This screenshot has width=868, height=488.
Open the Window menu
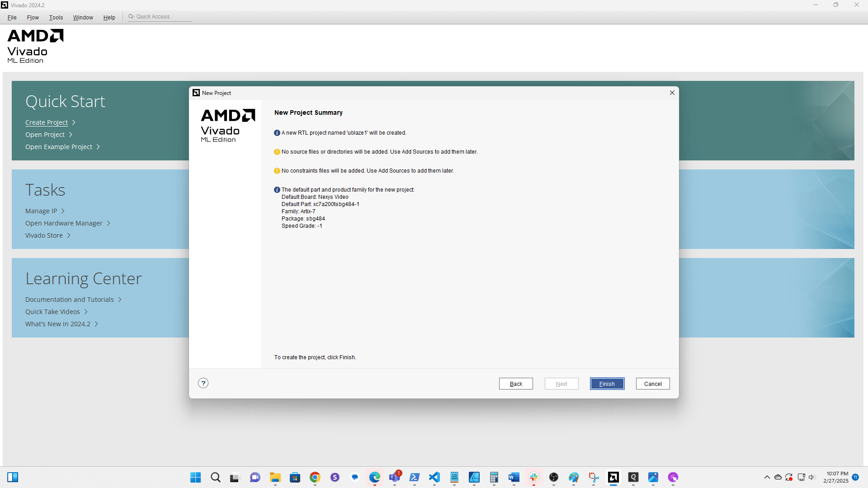pyautogui.click(x=83, y=17)
